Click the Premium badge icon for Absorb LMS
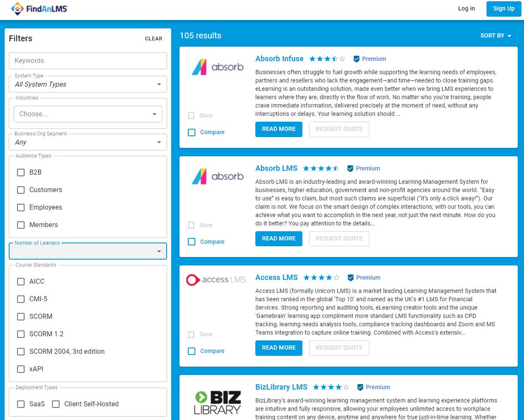This screenshot has width=524, height=420. pos(350,169)
